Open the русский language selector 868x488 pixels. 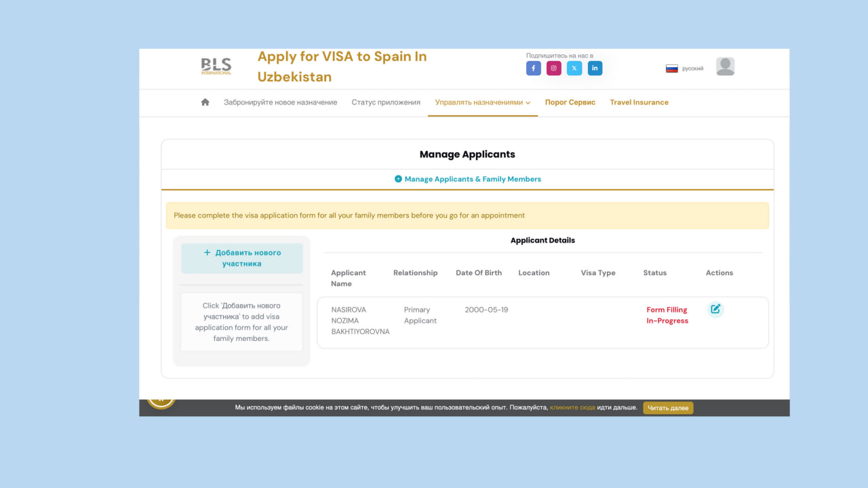(x=692, y=68)
